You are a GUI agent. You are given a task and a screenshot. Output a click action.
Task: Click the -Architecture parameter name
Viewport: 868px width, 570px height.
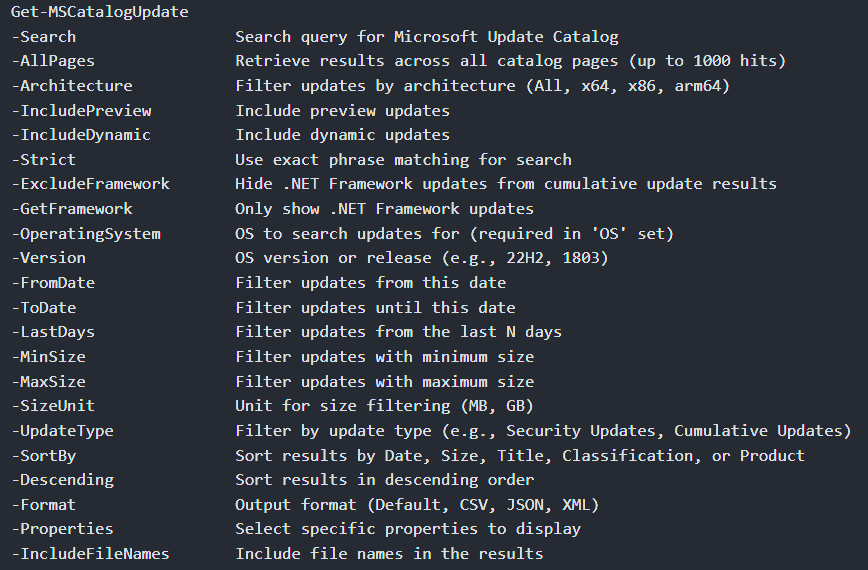click(x=72, y=86)
